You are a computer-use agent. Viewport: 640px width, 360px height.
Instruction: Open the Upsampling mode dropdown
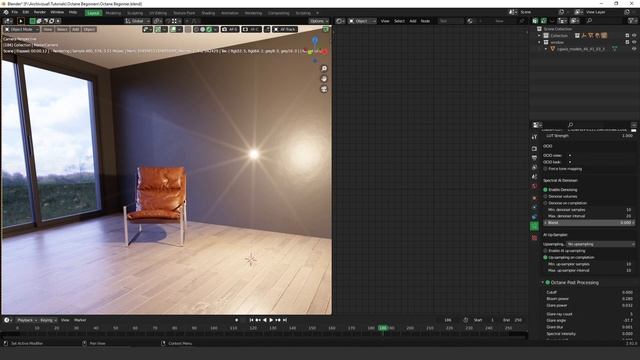tap(600, 244)
